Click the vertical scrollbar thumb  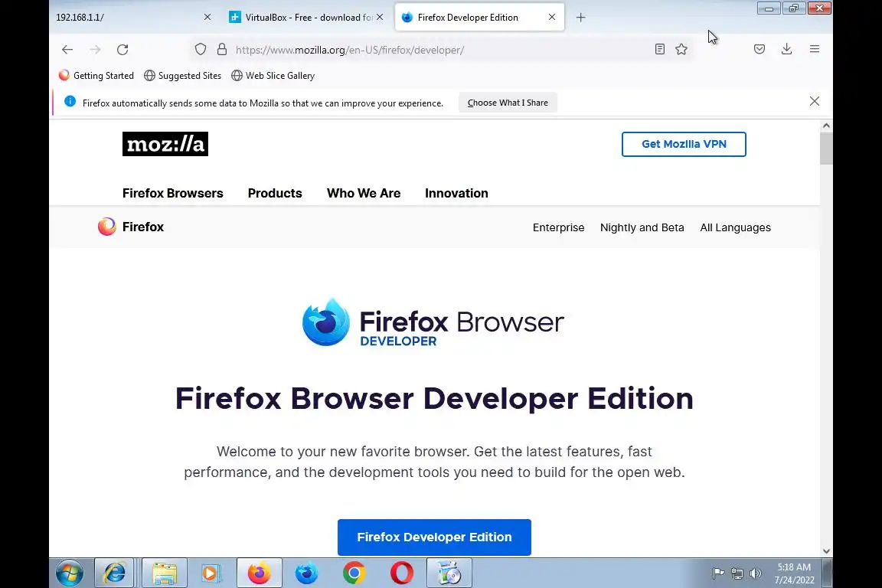(x=826, y=149)
